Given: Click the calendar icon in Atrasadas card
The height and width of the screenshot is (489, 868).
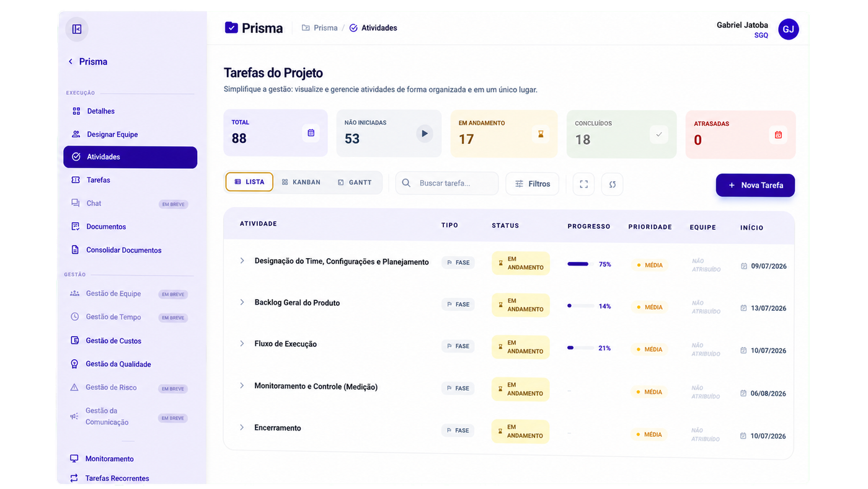Looking at the screenshot, I should [x=778, y=135].
